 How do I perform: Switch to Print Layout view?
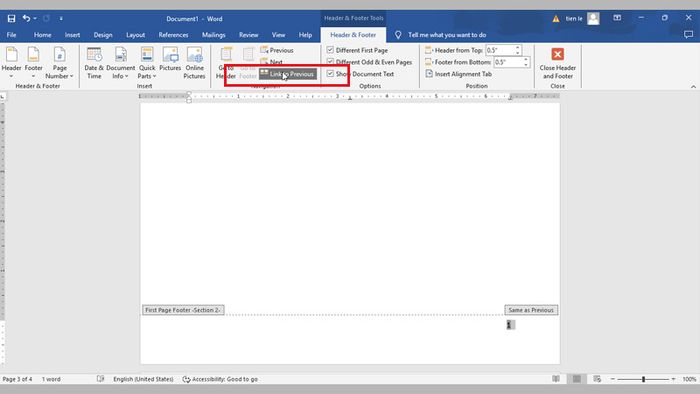(577, 379)
